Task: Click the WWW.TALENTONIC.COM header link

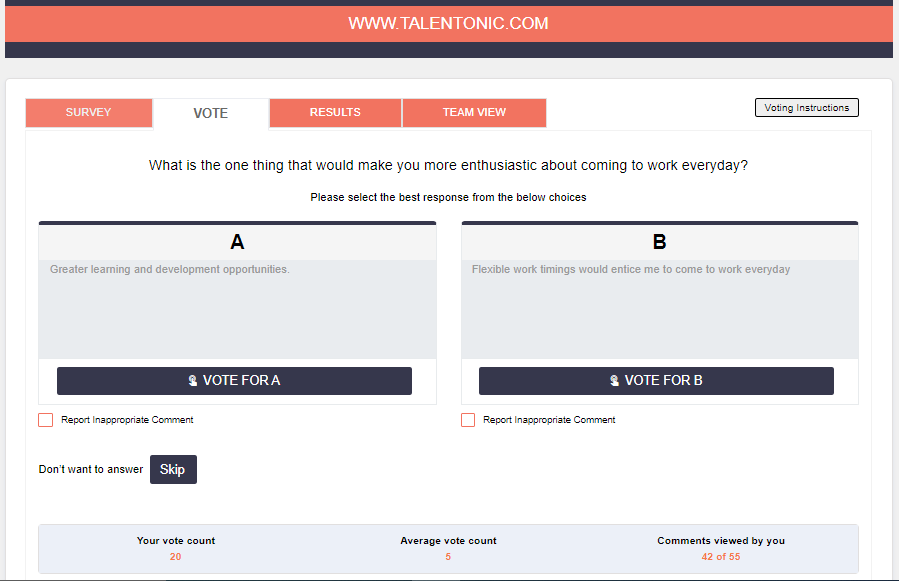Action: tap(448, 23)
